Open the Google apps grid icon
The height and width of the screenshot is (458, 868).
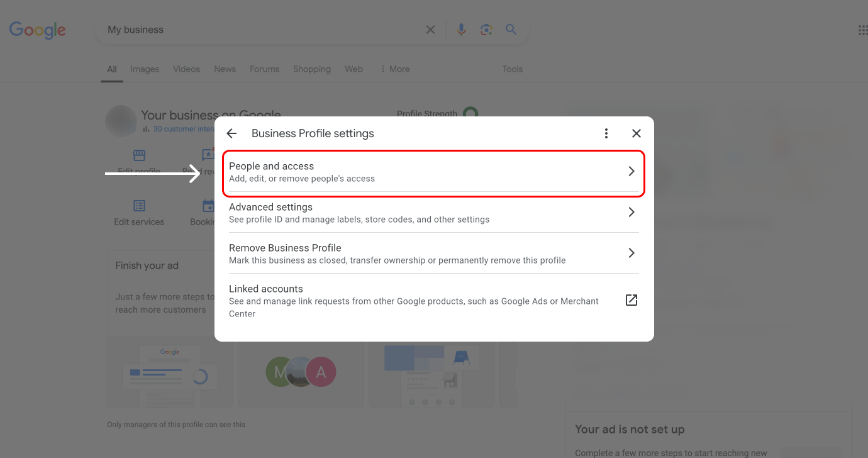(863, 30)
